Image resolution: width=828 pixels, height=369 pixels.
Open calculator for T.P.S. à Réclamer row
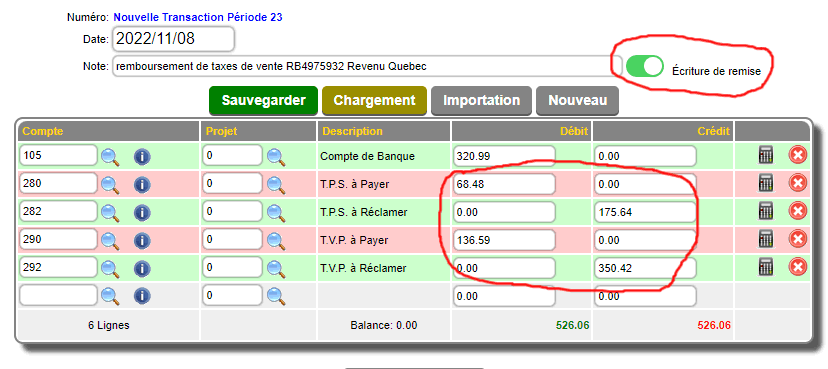point(766,212)
